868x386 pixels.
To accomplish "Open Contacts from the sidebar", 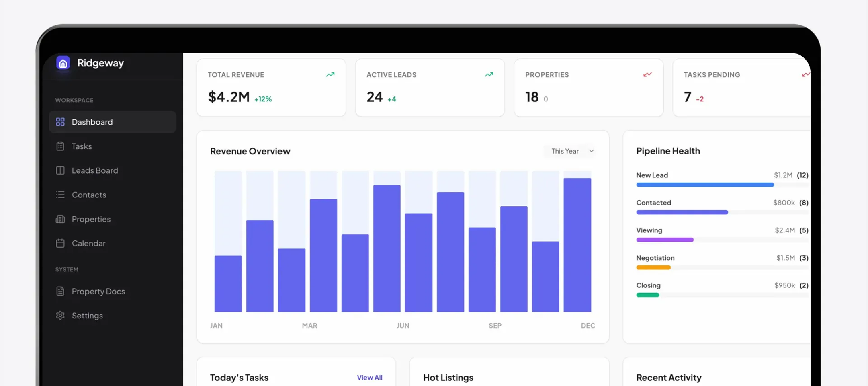I will click(113, 195).
